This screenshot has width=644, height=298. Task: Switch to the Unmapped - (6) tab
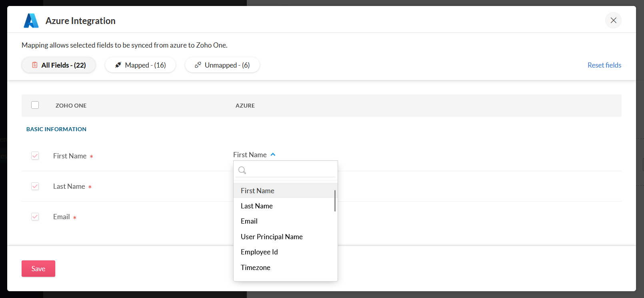pos(222,65)
